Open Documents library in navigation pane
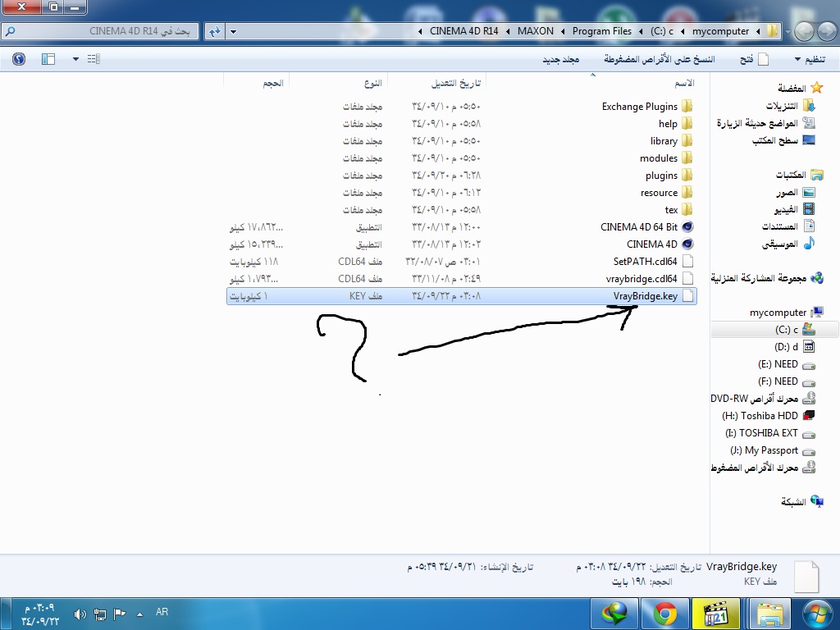 [x=788, y=226]
